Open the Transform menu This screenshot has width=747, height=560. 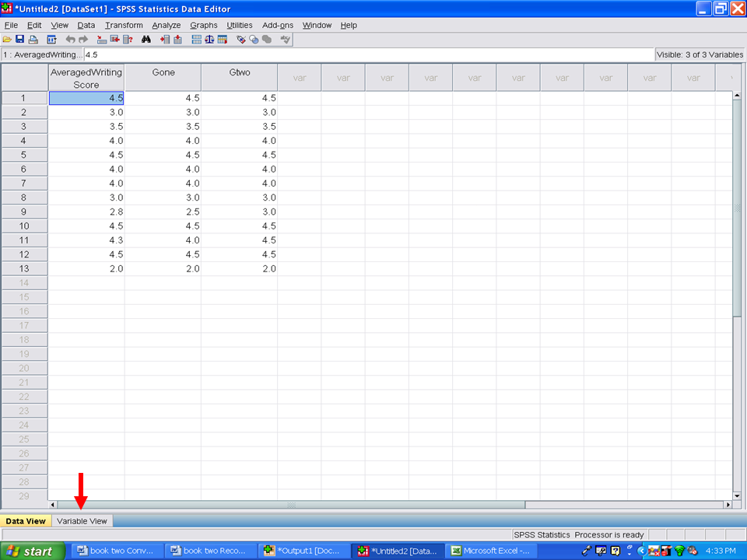click(124, 25)
